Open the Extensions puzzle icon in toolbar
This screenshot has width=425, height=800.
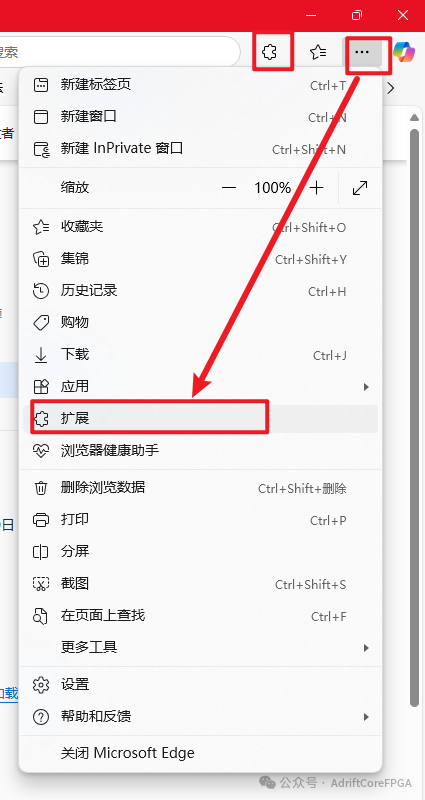click(269, 52)
